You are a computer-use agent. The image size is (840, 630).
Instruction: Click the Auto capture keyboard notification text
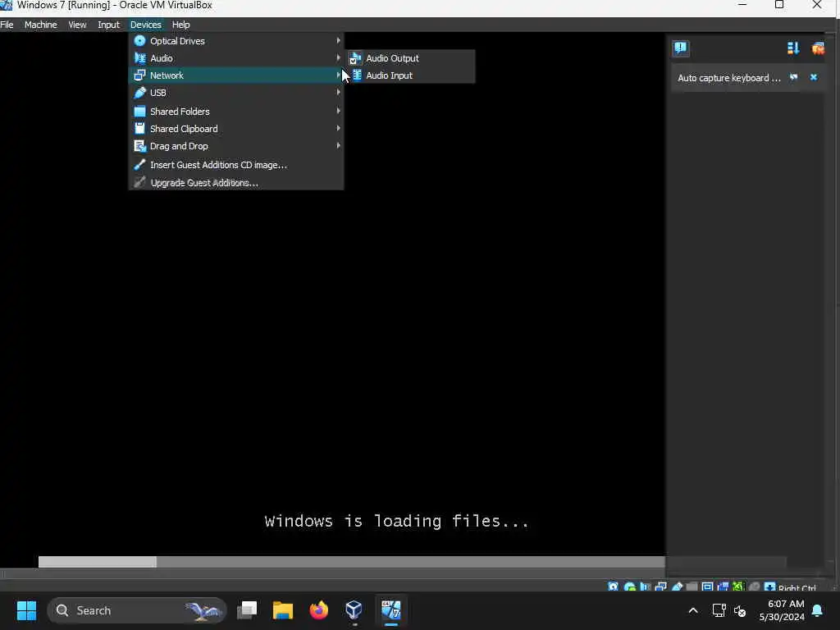click(728, 78)
